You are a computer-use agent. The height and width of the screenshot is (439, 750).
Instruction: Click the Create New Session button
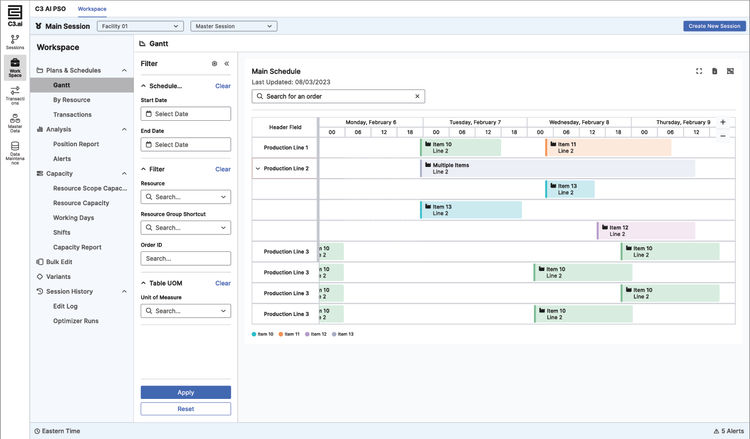tap(714, 26)
